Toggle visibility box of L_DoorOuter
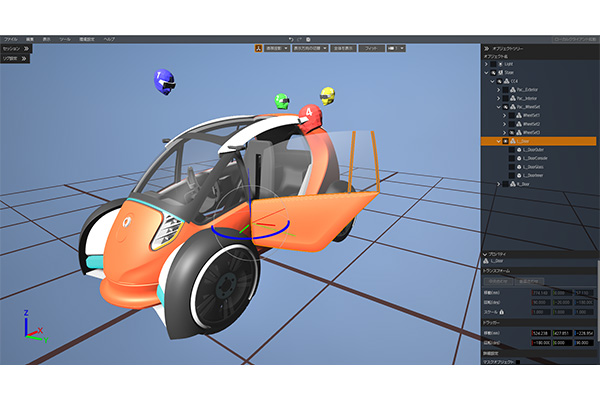Viewport: 600px width, 400px height. coord(512,150)
